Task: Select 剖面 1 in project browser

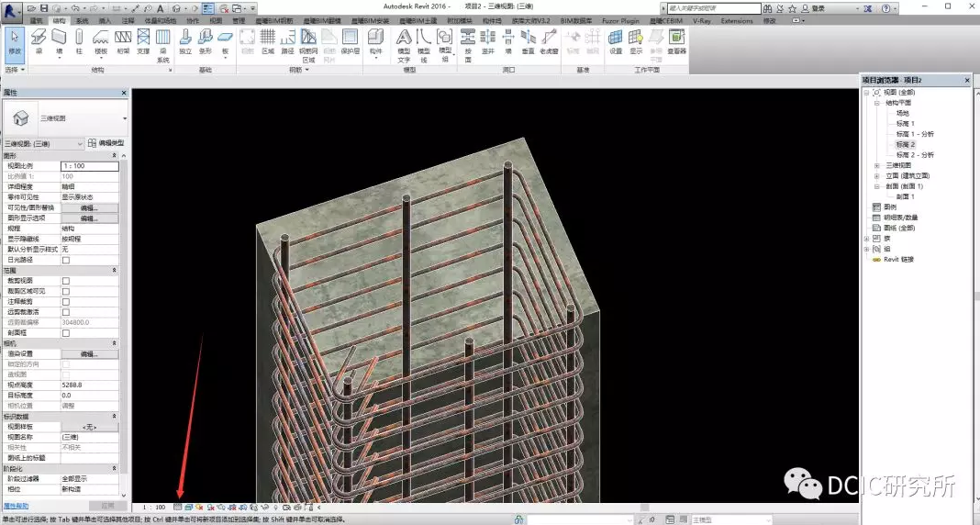Action: coord(905,196)
